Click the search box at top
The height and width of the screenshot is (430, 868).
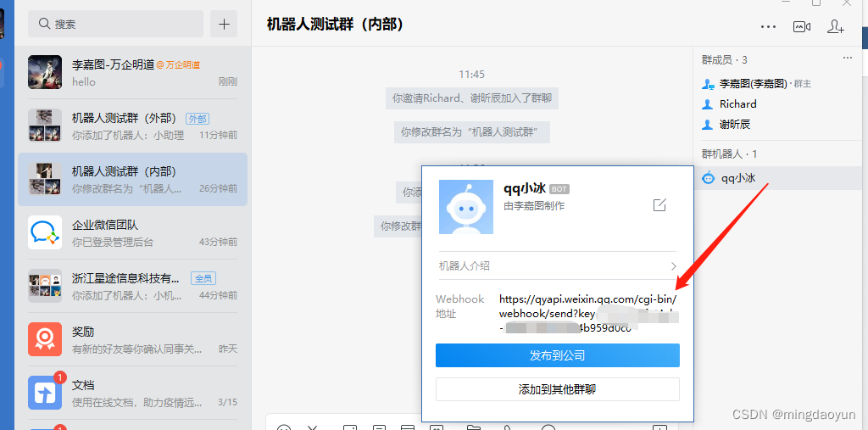point(115,24)
